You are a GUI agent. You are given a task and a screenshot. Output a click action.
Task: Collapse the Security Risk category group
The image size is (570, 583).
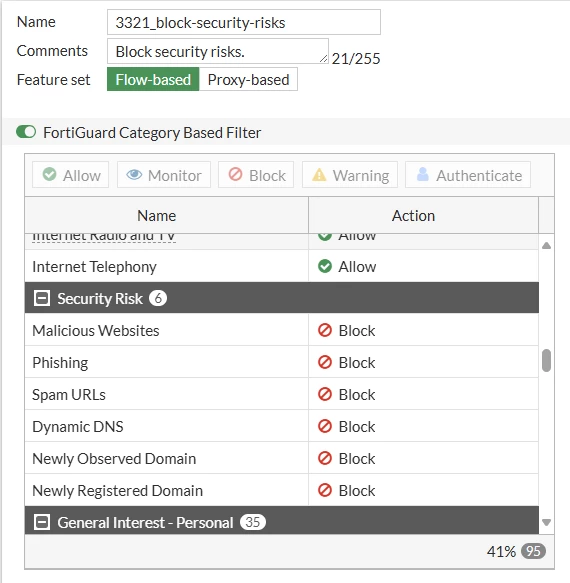(42, 298)
